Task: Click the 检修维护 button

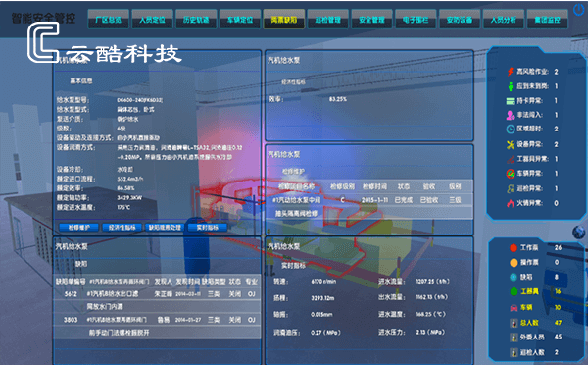Action: (x=78, y=228)
